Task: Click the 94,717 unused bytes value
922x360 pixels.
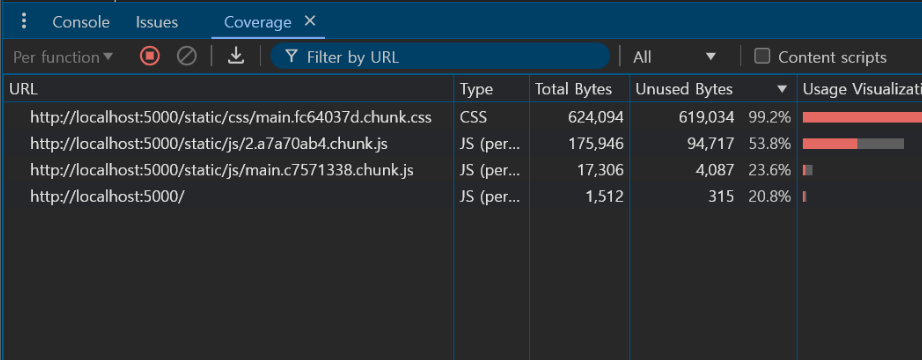Action: pyautogui.click(x=710, y=144)
